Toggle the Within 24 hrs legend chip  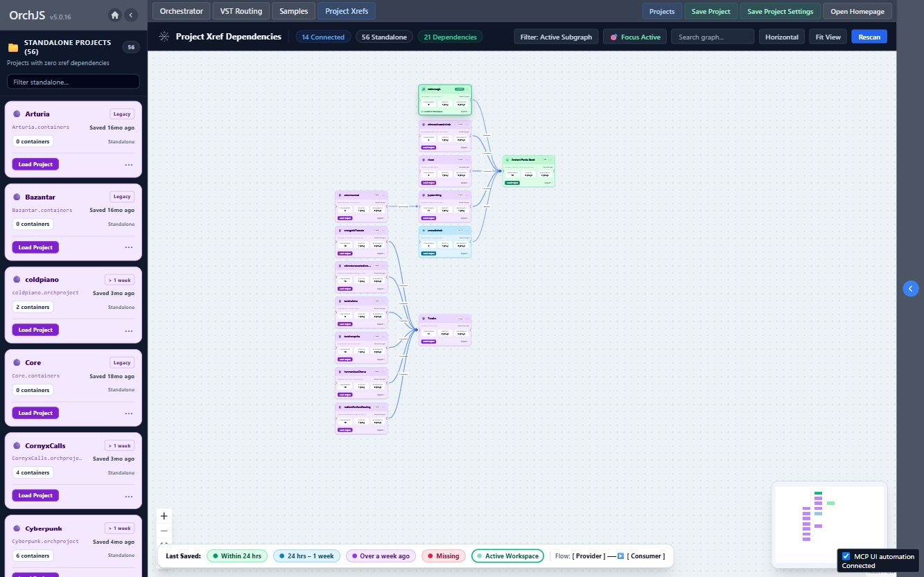tap(237, 556)
